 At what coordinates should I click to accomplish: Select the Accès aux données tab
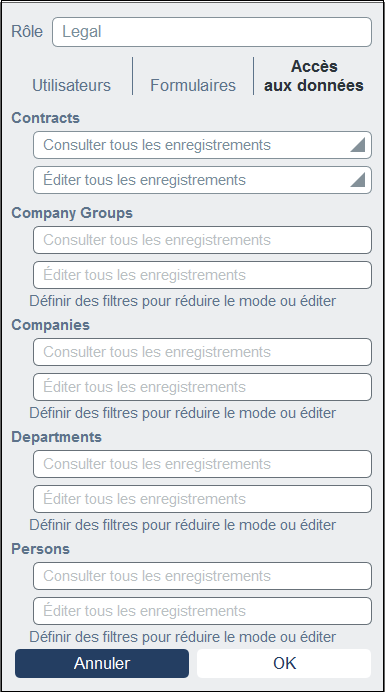coord(313,76)
